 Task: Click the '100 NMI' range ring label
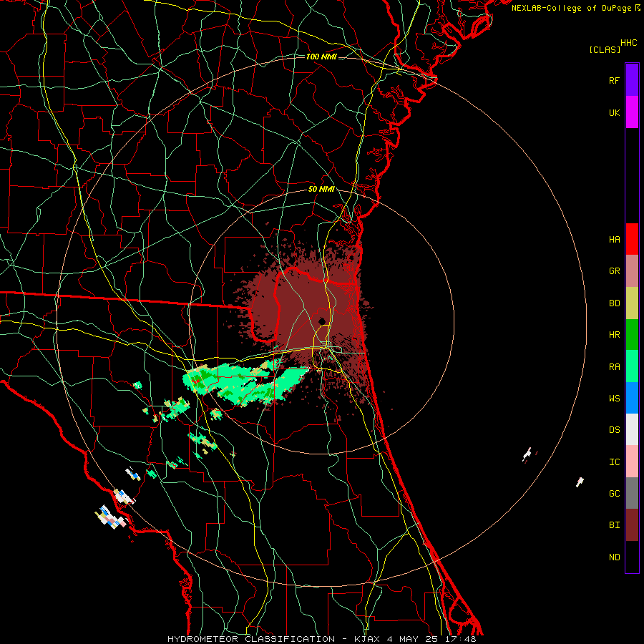[321, 57]
